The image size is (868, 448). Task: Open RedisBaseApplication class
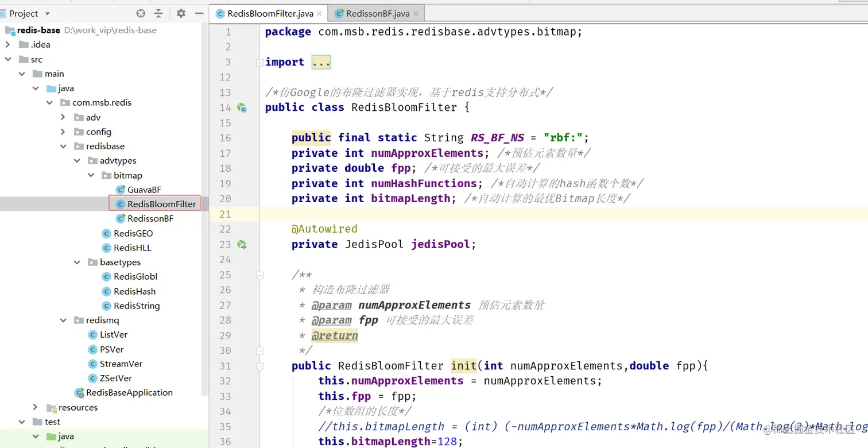(x=129, y=392)
